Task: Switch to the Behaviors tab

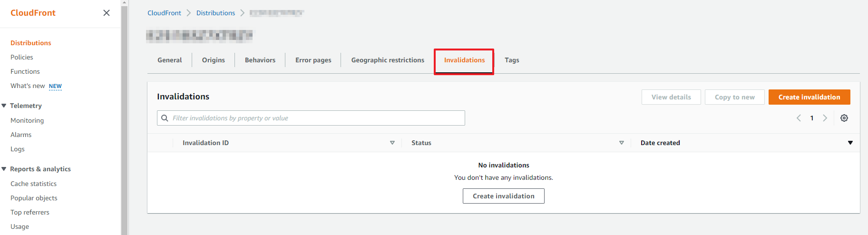Action: pyautogui.click(x=260, y=60)
